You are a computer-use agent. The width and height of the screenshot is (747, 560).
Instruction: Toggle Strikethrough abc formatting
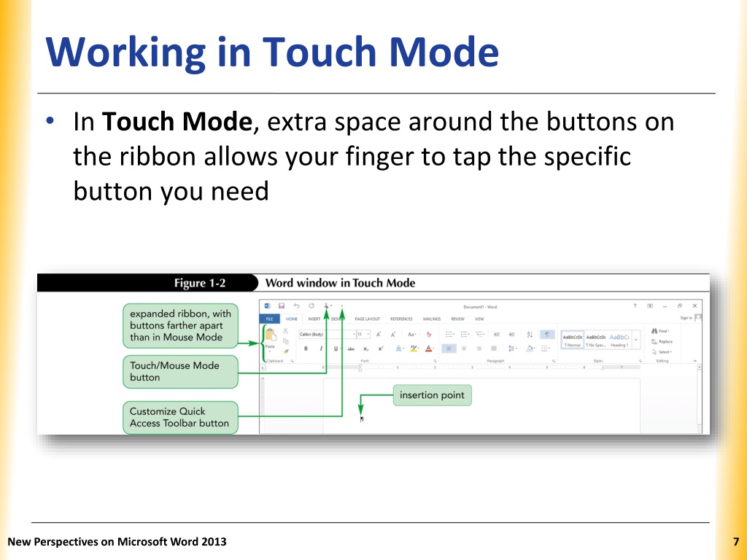(x=351, y=349)
